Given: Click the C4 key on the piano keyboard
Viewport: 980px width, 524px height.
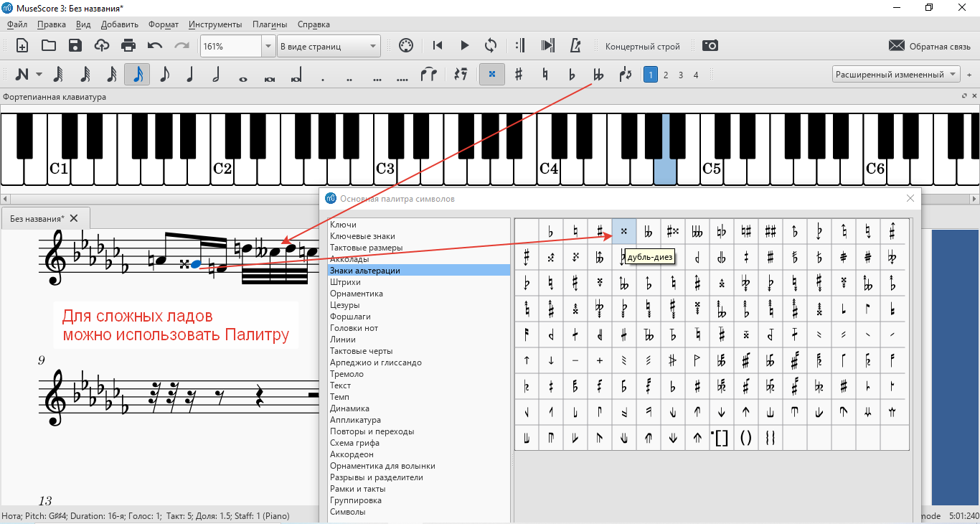Looking at the screenshot, I should (548, 169).
